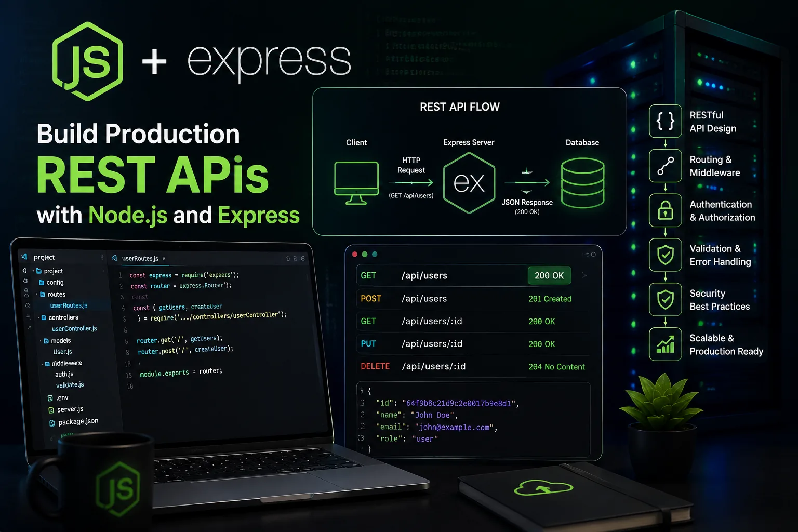Click the 64f9b8c21d9c2e0017b9e8d1 id value
The width and height of the screenshot is (798, 532).
coord(459,403)
